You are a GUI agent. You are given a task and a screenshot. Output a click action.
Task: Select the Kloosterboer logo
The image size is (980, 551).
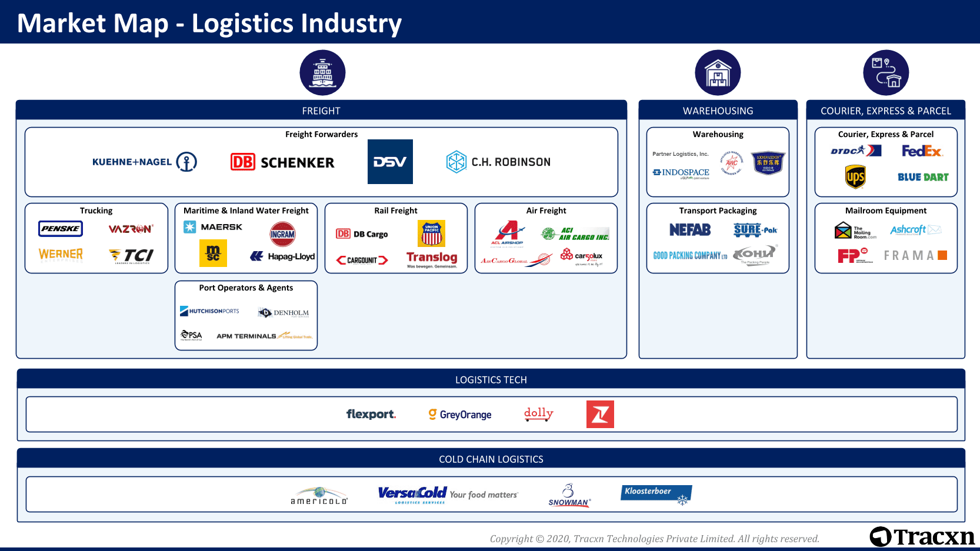click(656, 495)
